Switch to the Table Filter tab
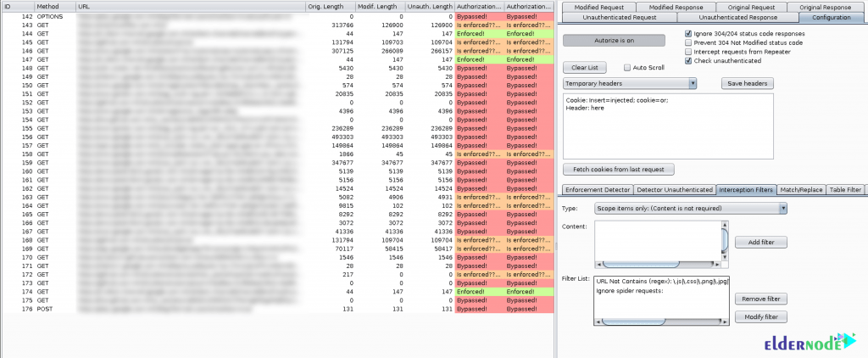 pos(845,189)
